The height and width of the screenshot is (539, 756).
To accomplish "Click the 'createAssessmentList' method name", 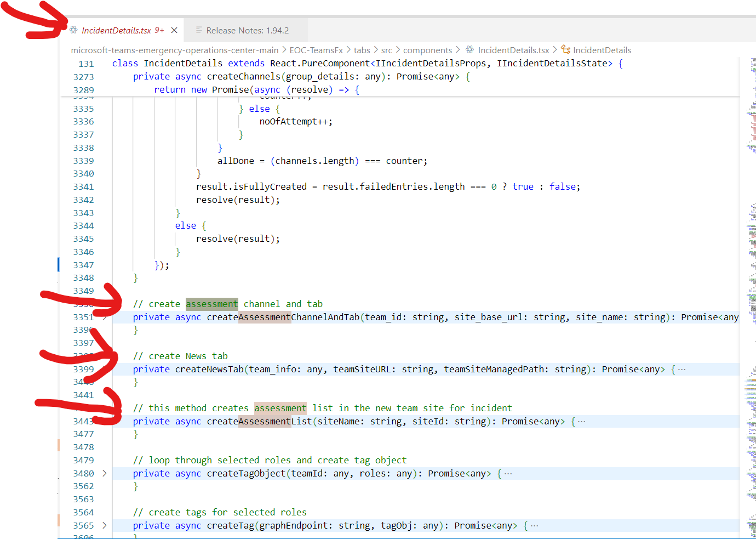I will tap(259, 421).
